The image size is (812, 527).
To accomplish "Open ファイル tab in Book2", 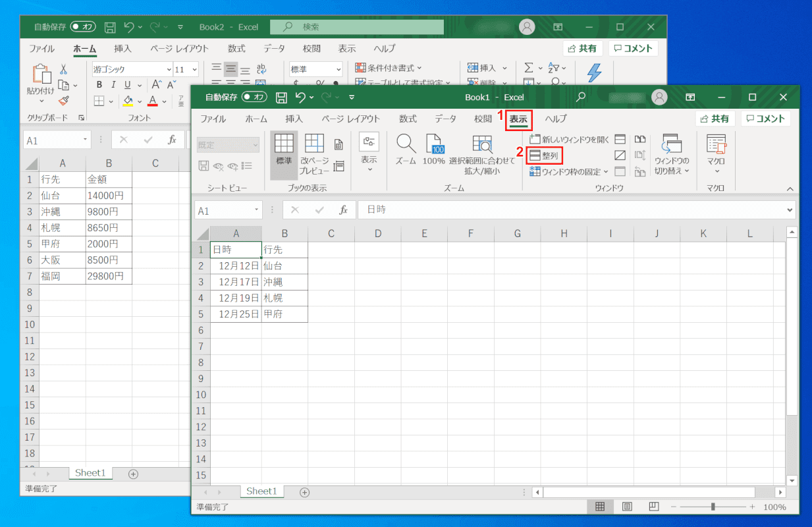I will point(42,49).
